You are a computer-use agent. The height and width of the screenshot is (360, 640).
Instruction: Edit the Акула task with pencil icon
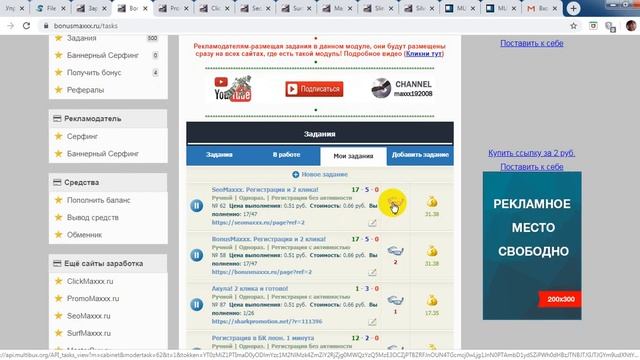point(372,322)
